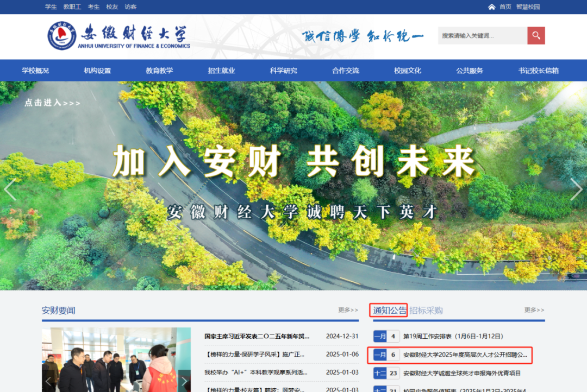The image size is (587, 392).
Task: Click the 考生 top link
Action: click(93, 7)
